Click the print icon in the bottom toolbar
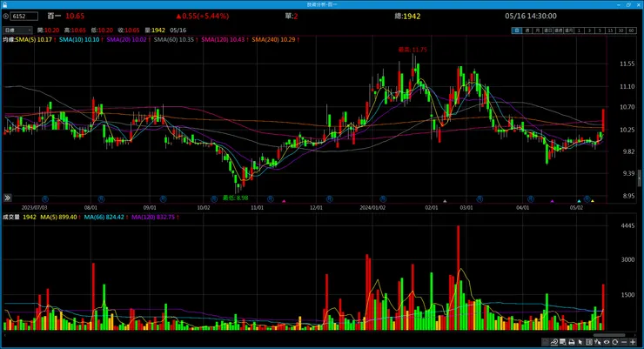The height and width of the screenshot is (349, 644). click(x=572, y=342)
